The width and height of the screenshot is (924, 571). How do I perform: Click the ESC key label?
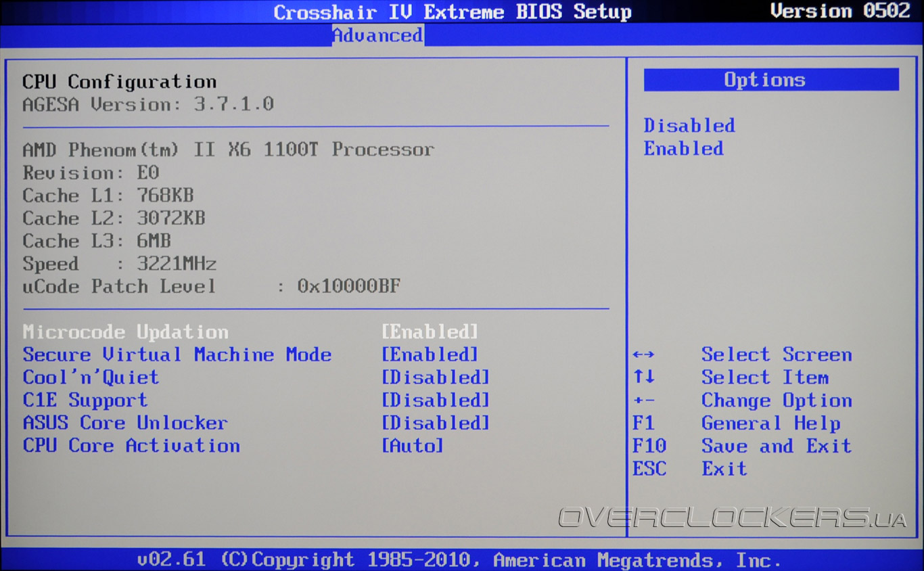649,469
